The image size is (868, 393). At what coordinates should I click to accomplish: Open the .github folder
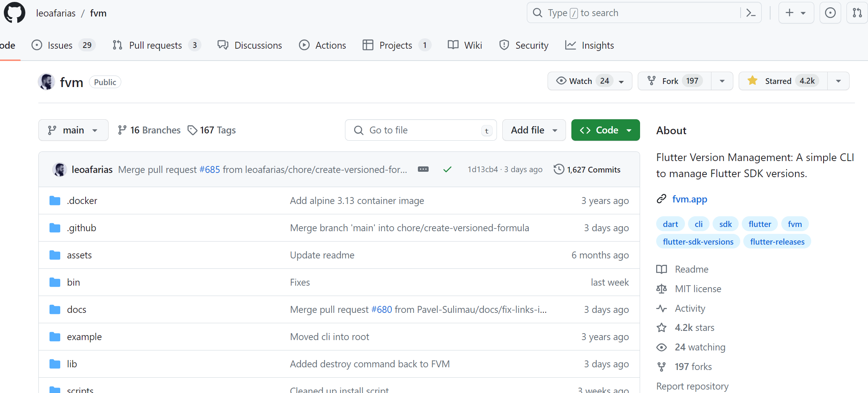coord(82,228)
